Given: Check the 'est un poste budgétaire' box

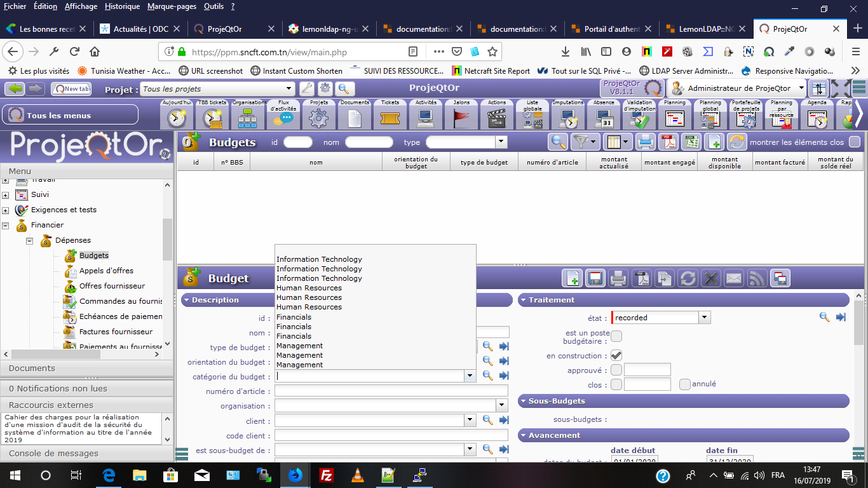Looking at the screenshot, I should tap(616, 336).
